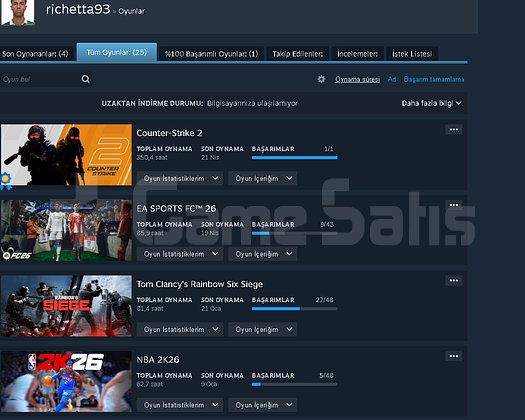
Task: Switch to İncelemeler tab
Action: 357,54
